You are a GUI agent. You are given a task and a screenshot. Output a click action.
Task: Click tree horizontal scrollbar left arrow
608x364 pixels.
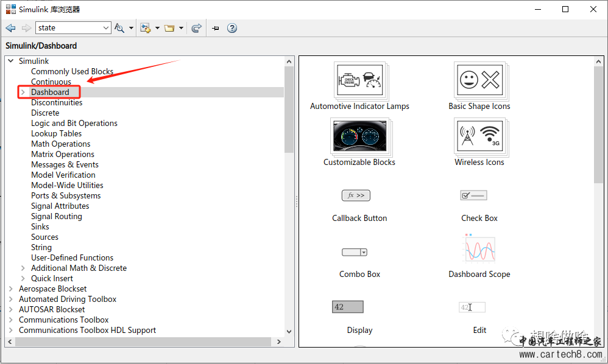(x=10, y=342)
